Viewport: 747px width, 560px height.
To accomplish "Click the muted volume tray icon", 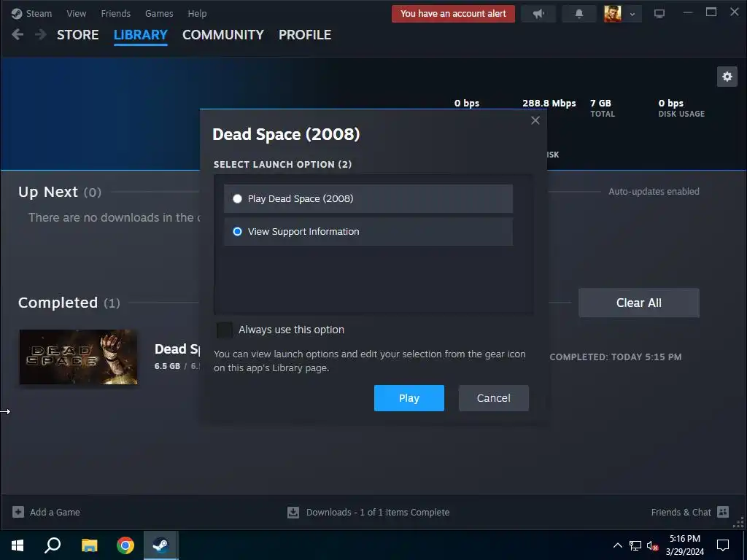I will (652, 545).
